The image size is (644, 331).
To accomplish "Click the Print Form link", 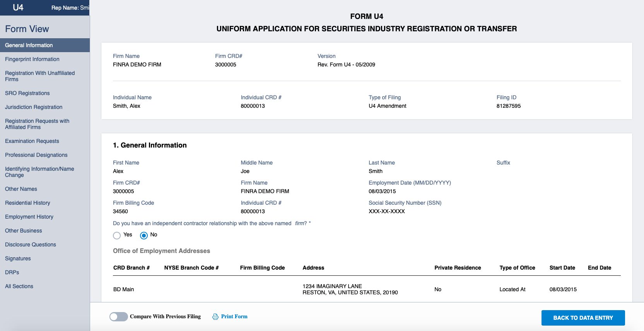I will point(234,316).
